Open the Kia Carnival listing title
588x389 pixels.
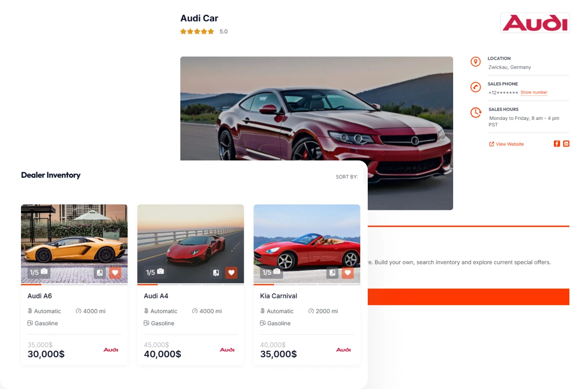[x=279, y=296]
